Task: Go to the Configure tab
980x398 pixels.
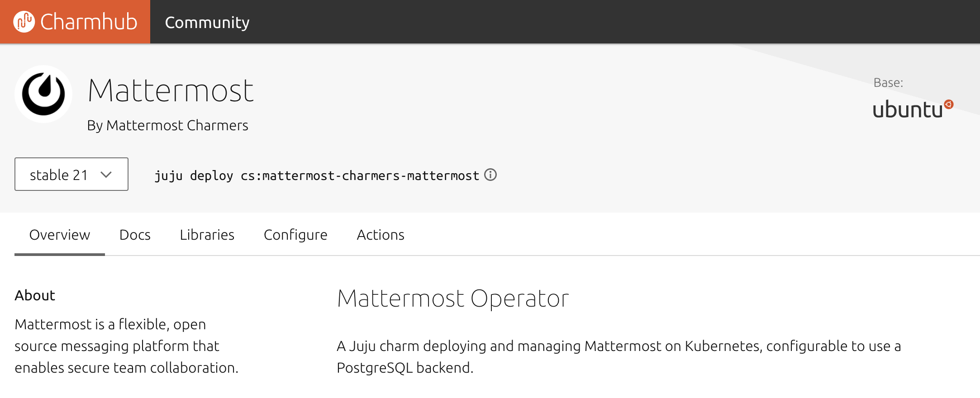Action: (x=295, y=235)
